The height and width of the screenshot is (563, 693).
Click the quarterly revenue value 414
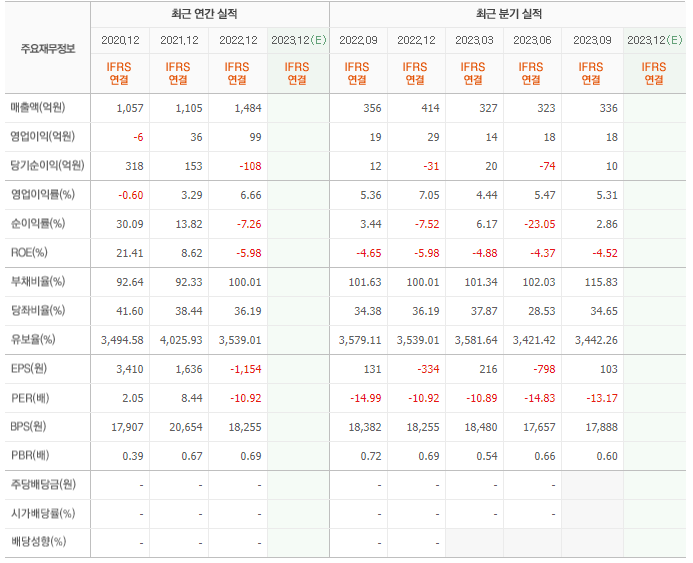click(430, 108)
